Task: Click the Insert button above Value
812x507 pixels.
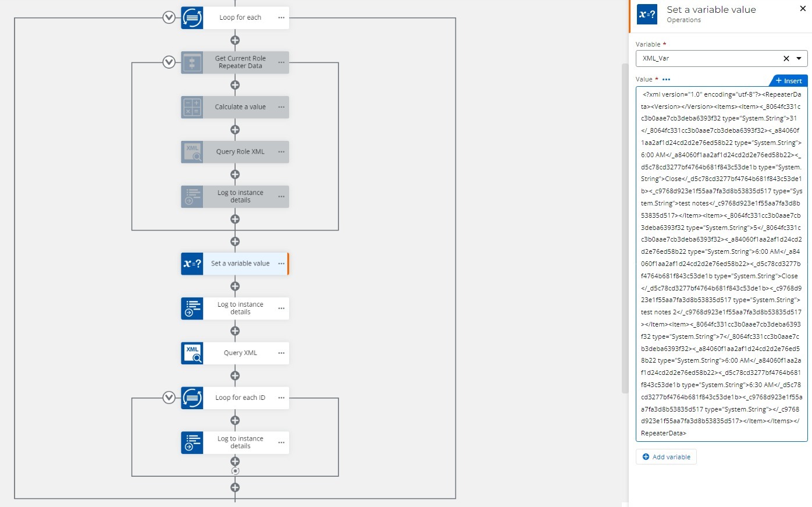Action: click(789, 81)
